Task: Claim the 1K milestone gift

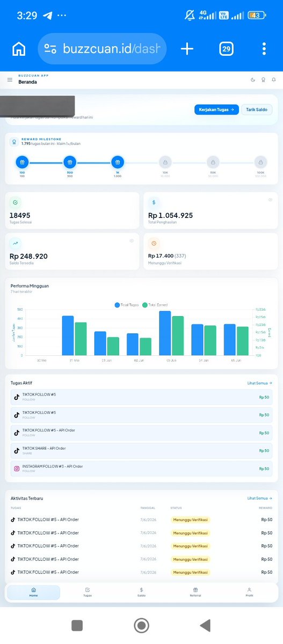Action: tap(118, 162)
